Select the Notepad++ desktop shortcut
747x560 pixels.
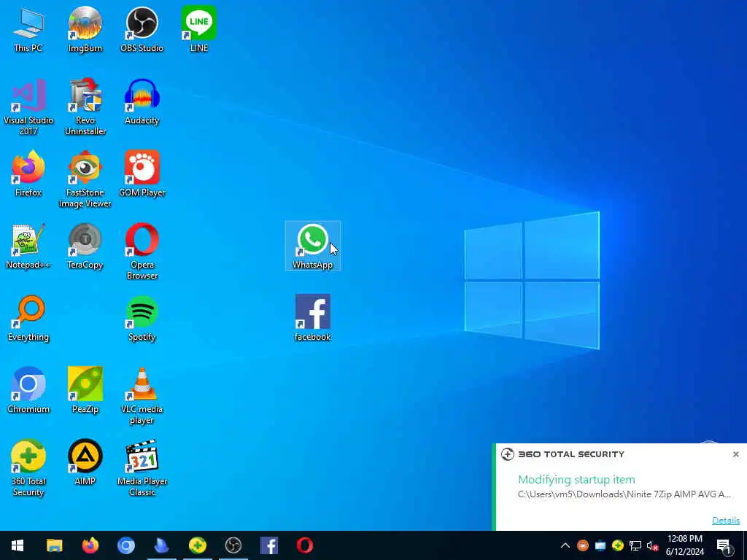28,246
